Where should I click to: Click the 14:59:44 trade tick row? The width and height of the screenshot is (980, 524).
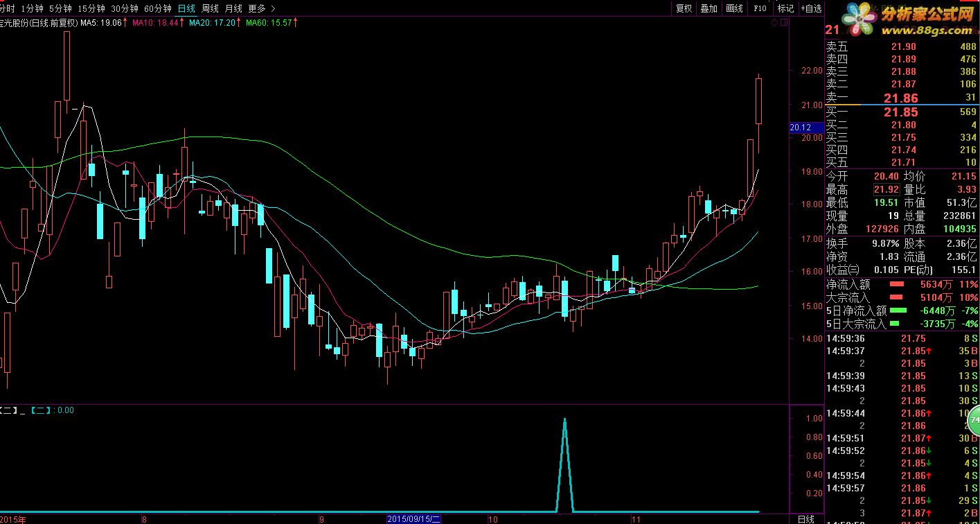tap(902, 413)
